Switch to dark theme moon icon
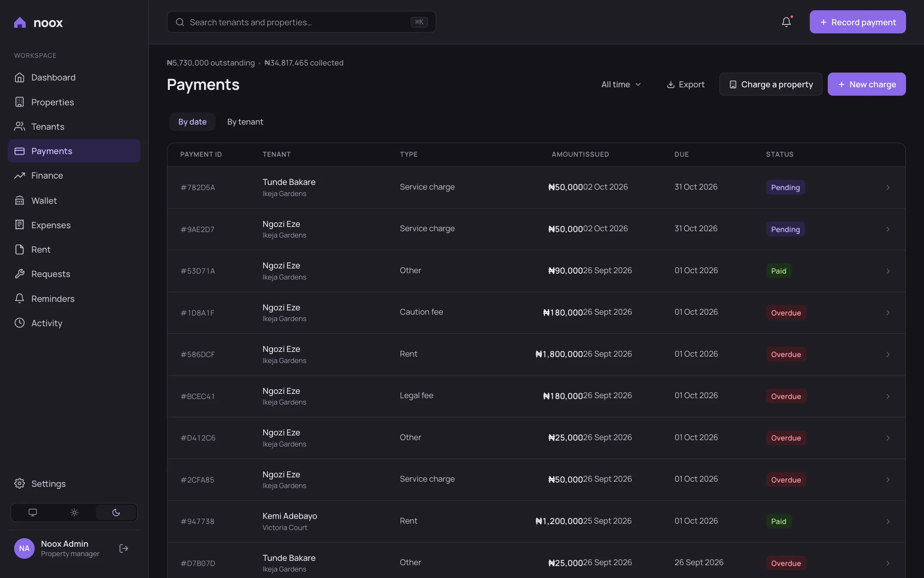The width and height of the screenshot is (924, 578). (116, 512)
